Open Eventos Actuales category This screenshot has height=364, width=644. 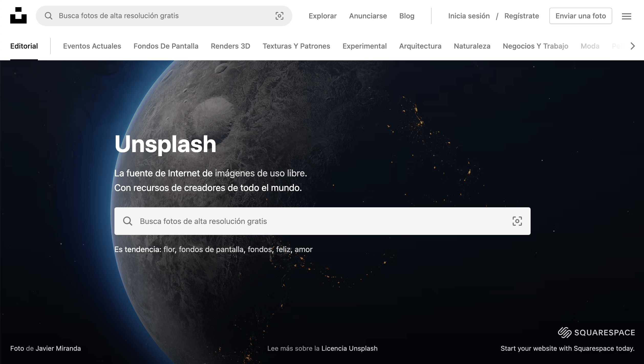tap(92, 46)
